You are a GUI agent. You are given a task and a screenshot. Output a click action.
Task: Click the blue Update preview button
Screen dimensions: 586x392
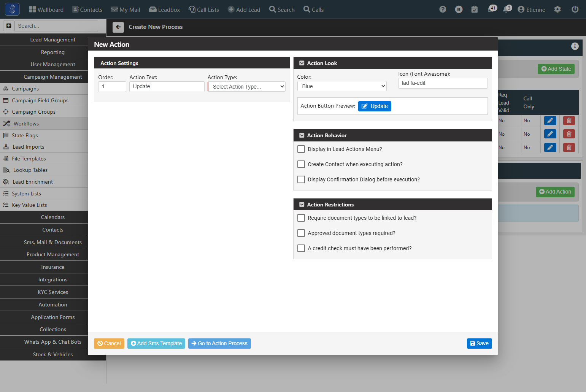tap(375, 106)
